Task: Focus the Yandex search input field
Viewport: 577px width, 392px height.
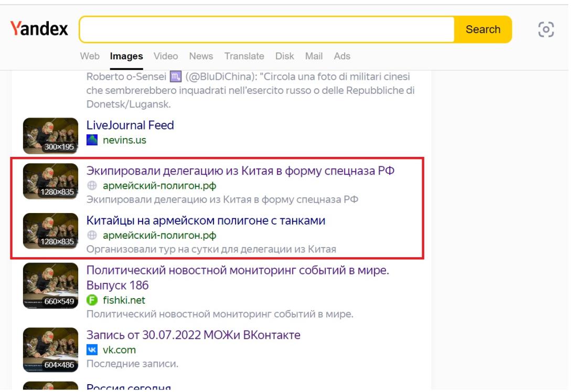Action: point(267,29)
